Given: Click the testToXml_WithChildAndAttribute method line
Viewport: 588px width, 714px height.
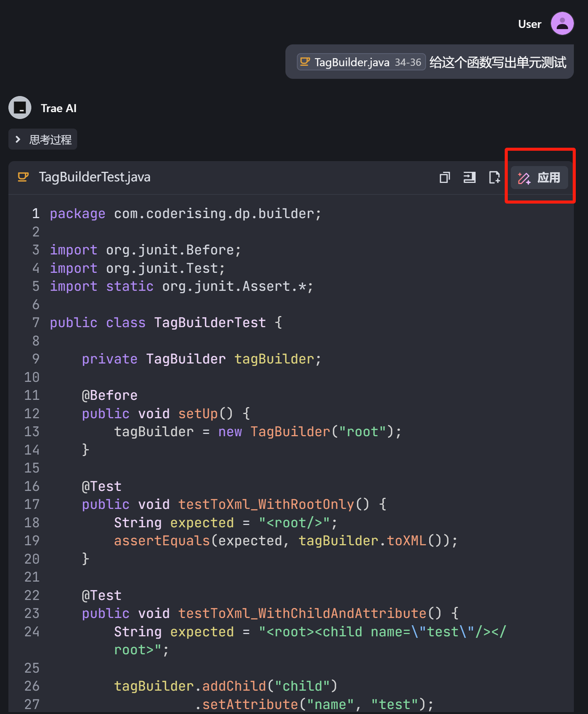Looking at the screenshot, I should [270, 613].
